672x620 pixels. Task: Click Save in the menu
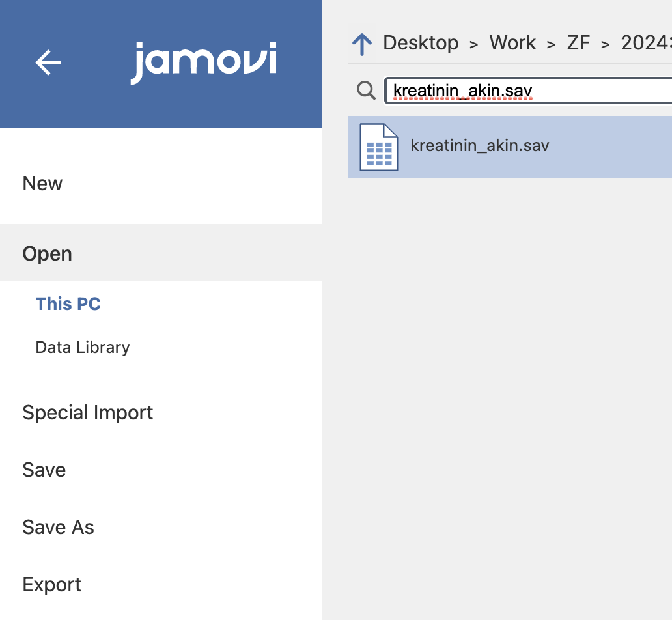[44, 470]
